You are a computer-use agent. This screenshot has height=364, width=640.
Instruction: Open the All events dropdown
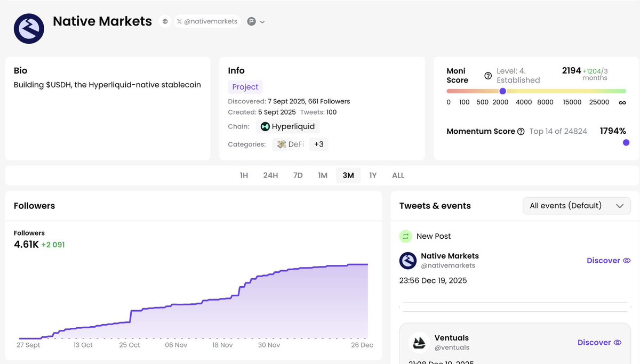[577, 205]
